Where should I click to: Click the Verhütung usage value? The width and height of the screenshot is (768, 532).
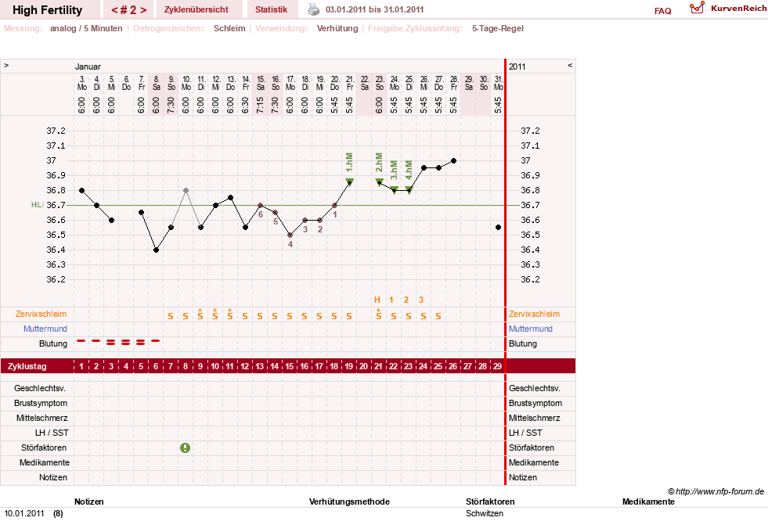pyautogui.click(x=337, y=28)
